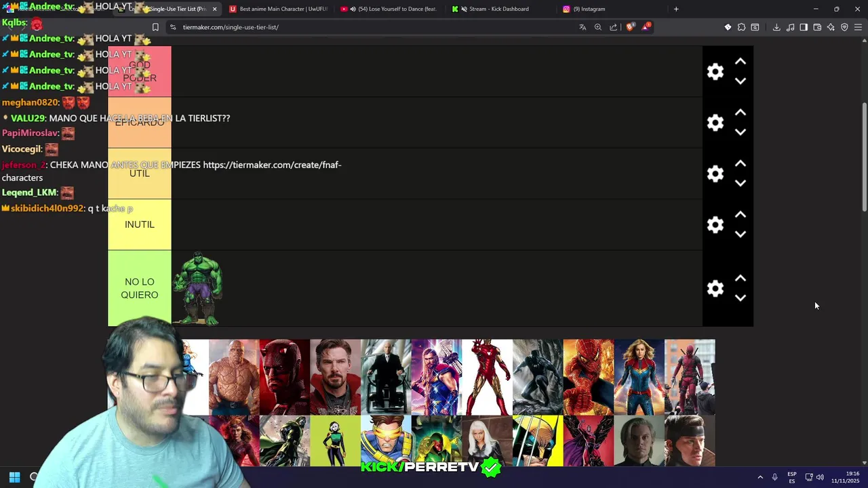This screenshot has width=868, height=488.
Task: Move NO LO QUIERO tier up with arrow
Action: pos(741,279)
